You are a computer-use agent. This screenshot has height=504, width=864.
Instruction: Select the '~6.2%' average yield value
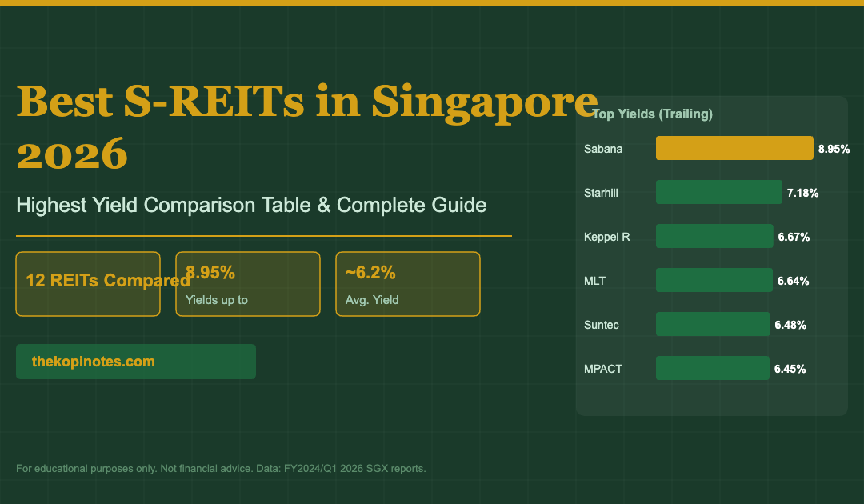(x=370, y=272)
